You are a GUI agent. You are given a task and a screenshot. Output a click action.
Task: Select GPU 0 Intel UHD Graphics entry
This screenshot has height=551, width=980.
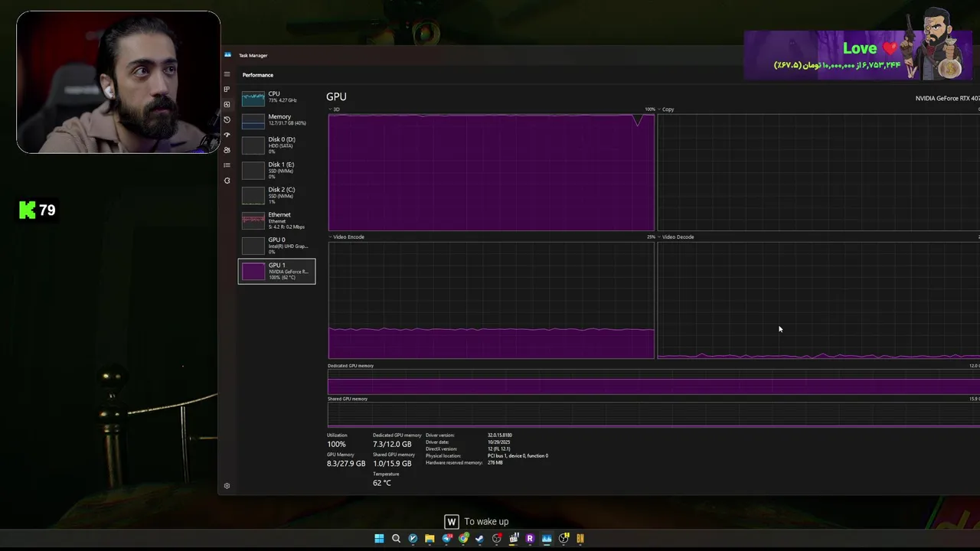point(276,246)
